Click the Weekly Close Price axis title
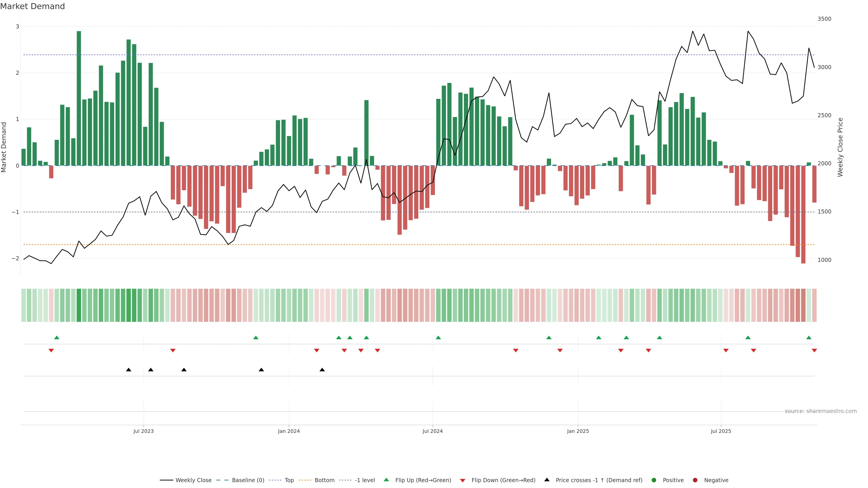 point(840,147)
